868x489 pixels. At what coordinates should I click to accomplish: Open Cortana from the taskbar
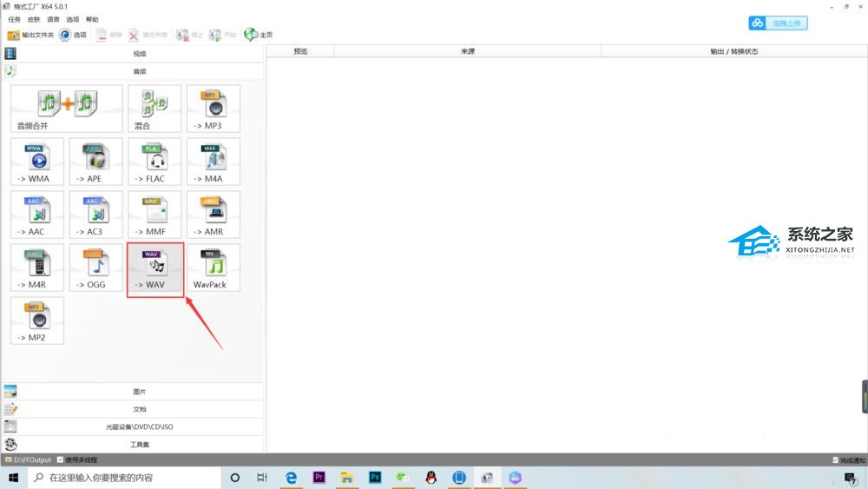tap(234, 478)
